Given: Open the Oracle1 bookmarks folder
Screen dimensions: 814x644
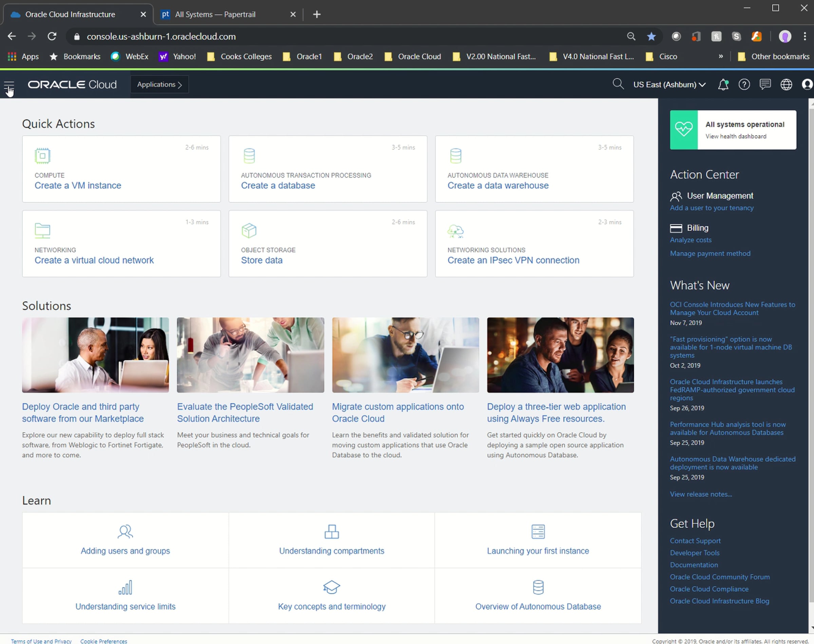Looking at the screenshot, I should coord(302,57).
